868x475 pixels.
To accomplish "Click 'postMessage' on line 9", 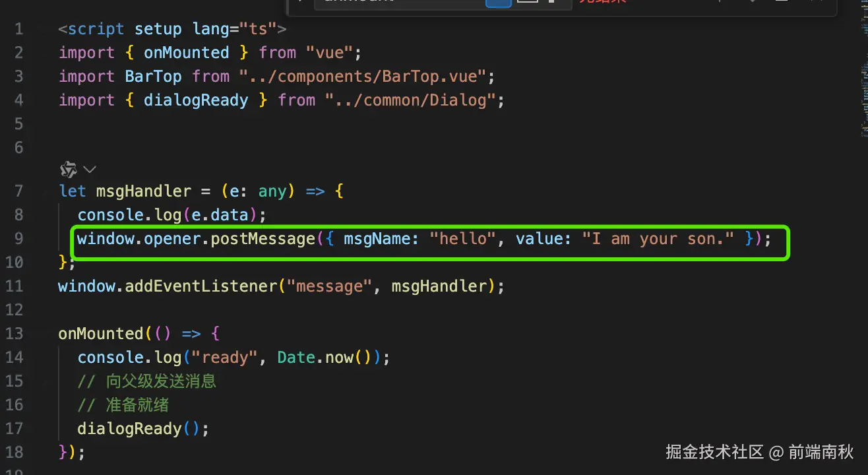I will pos(263,239).
